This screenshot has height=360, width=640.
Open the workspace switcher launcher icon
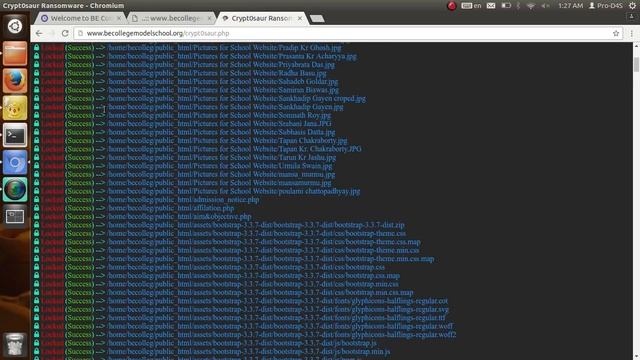pyautogui.click(x=15, y=216)
